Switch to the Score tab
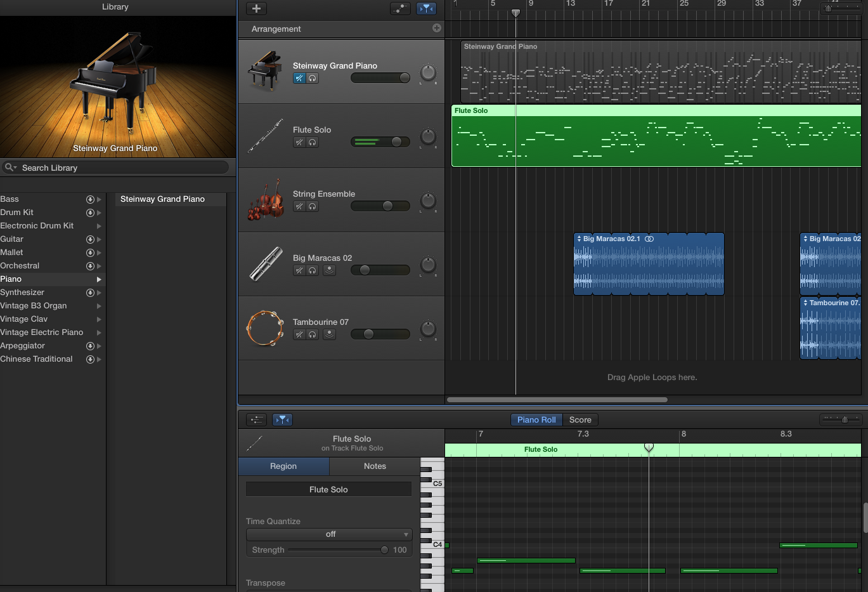The height and width of the screenshot is (592, 868). pos(580,419)
